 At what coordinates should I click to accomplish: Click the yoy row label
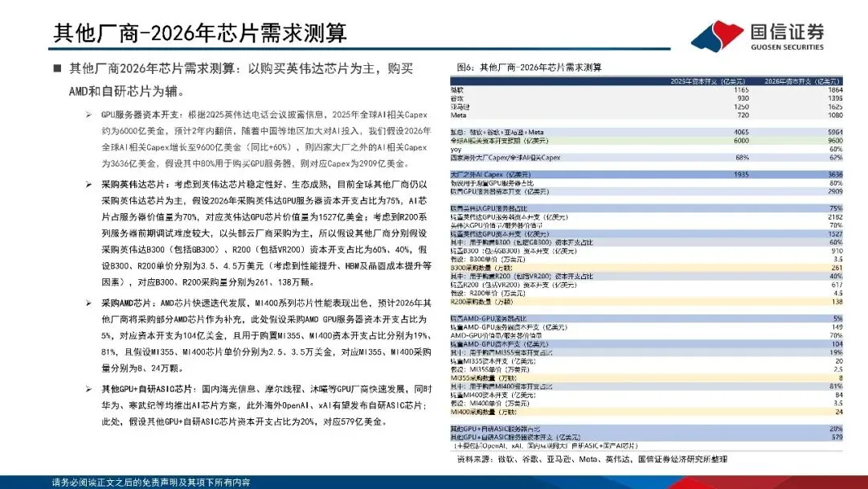(456, 150)
